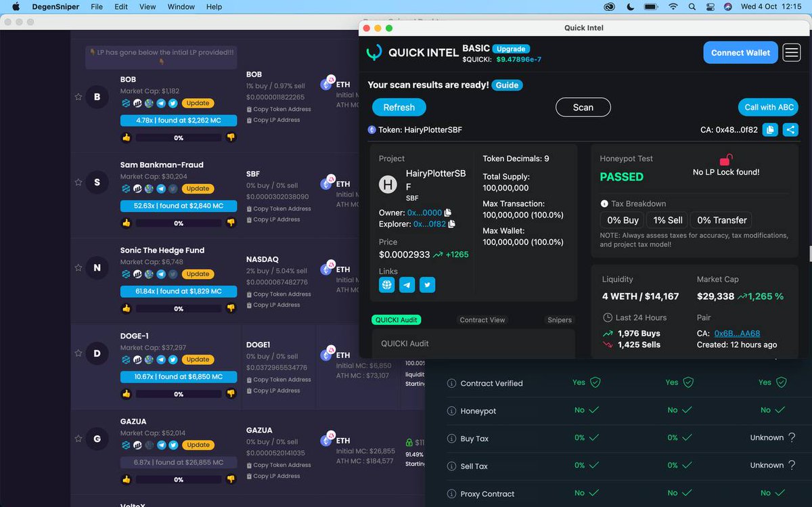Switch to the Contract View tab
812x507 pixels.
tap(482, 320)
